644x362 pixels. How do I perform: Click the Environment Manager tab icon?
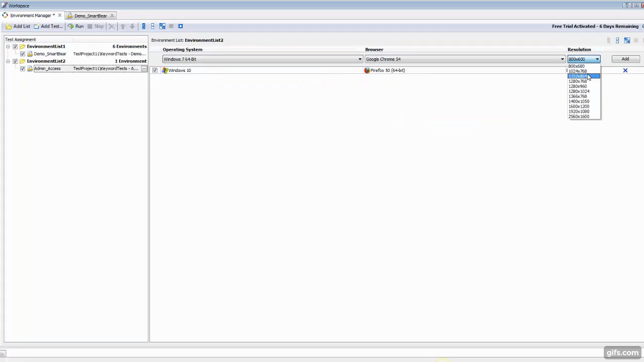click(x=5, y=16)
